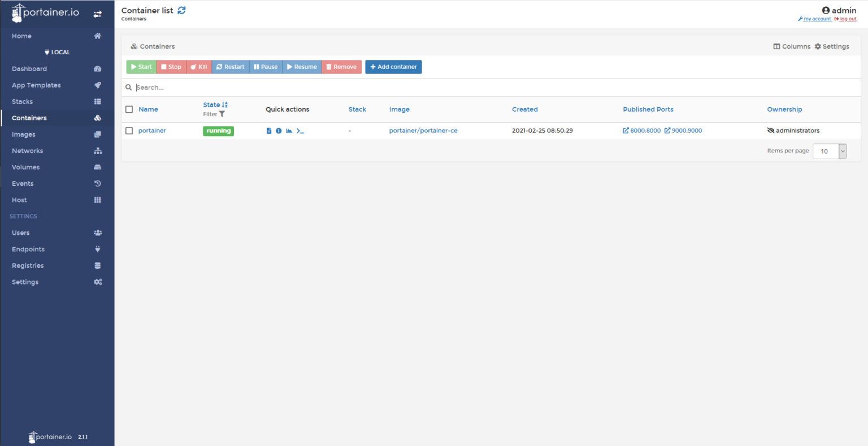Open the Networks section in the sidebar
This screenshot has height=446, width=868.
click(x=27, y=151)
